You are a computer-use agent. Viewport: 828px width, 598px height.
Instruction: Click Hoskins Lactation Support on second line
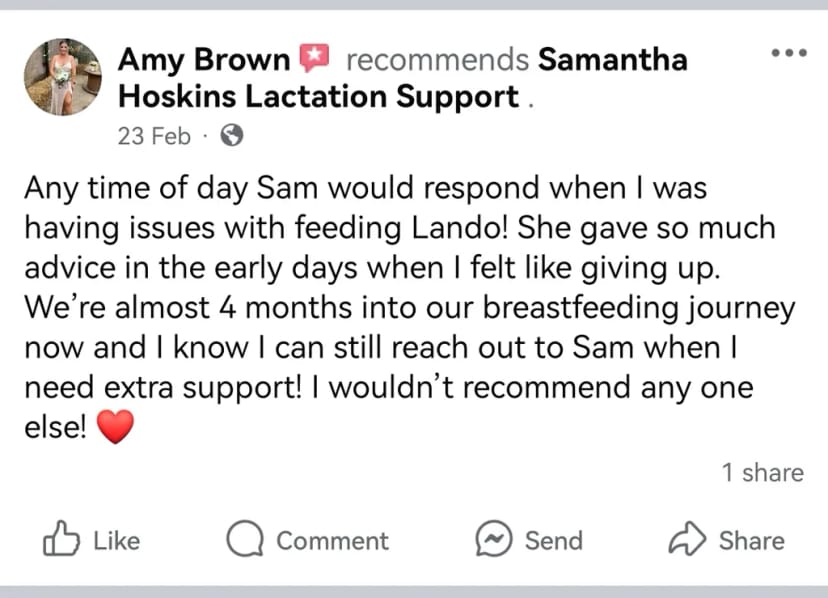[x=319, y=97]
